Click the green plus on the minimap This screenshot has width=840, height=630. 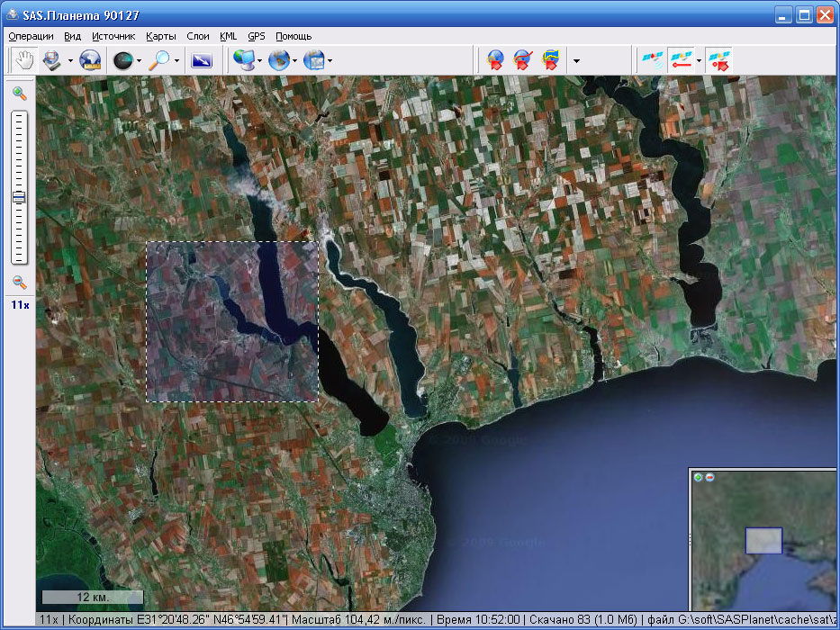pyautogui.click(x=699, y=477)
